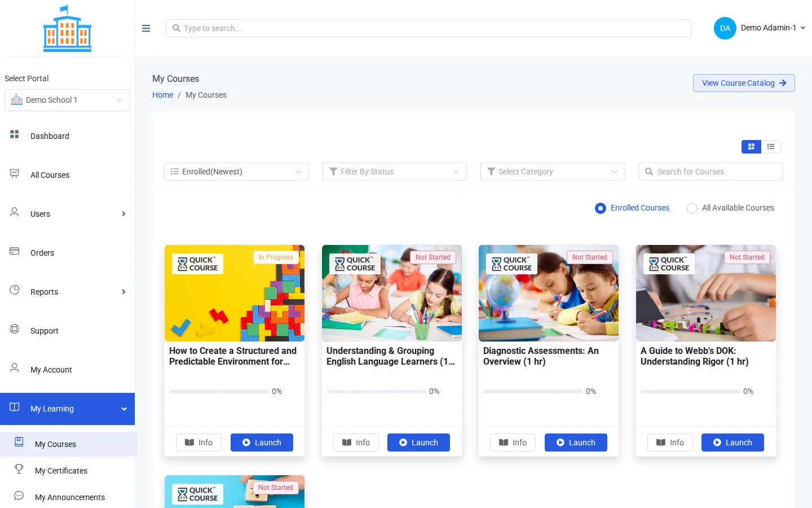This screenshot has height=508, width=812.
Task: Open the Demo Adamin-1 account dropdown
Action: [773, 28]
